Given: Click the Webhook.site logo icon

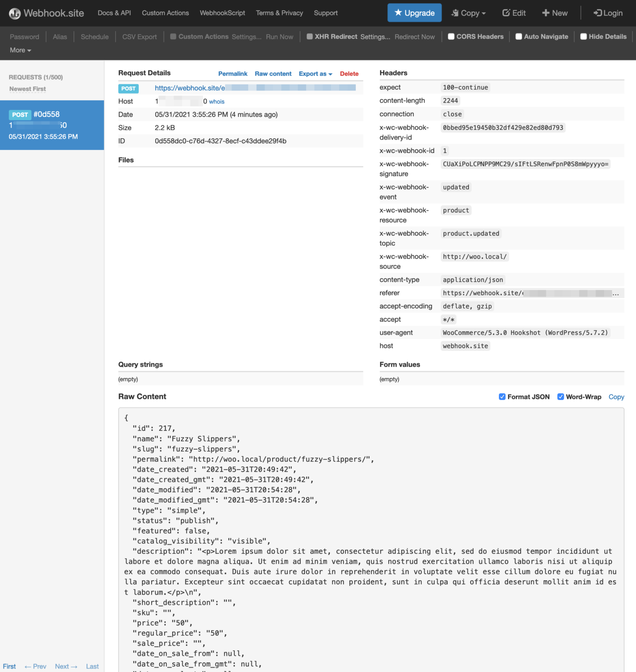Looking at the screenshot, I should [x=15, y=13].
